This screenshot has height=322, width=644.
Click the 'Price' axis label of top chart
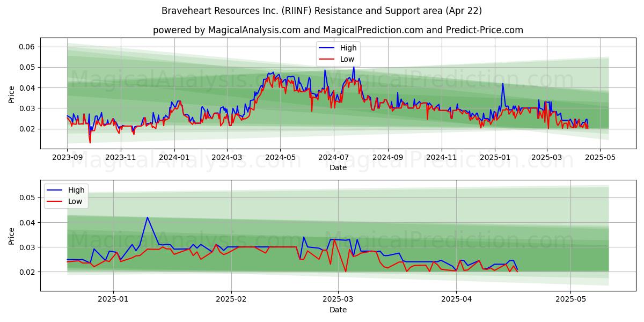(12, 93)
